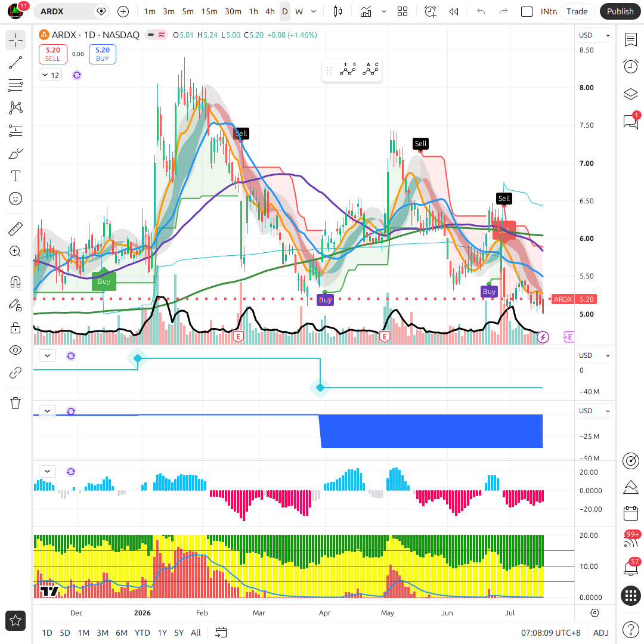Viewport: 644px width, 644px height.
Task: Open the emoji icons tool
Action: tap(16, 199)
